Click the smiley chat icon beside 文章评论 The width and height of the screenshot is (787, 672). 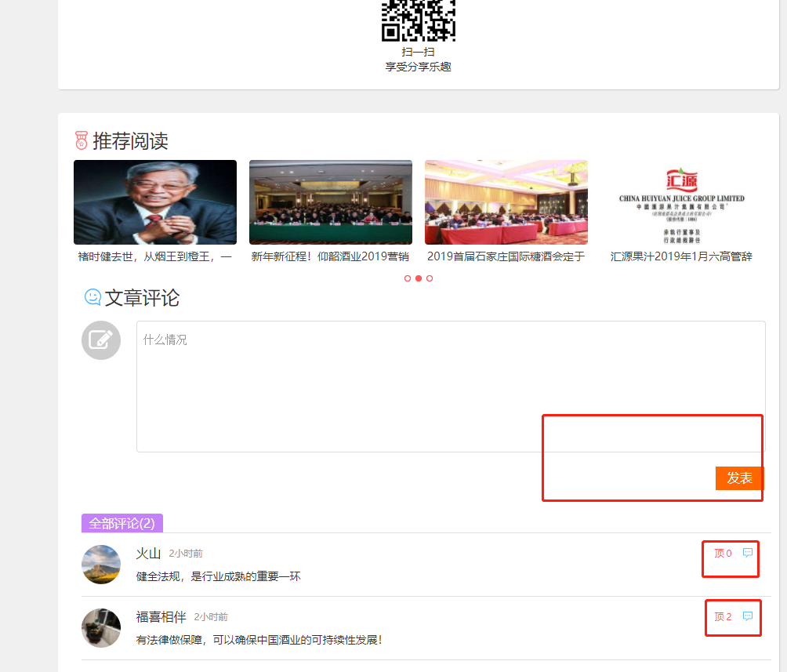pos(92,297)
